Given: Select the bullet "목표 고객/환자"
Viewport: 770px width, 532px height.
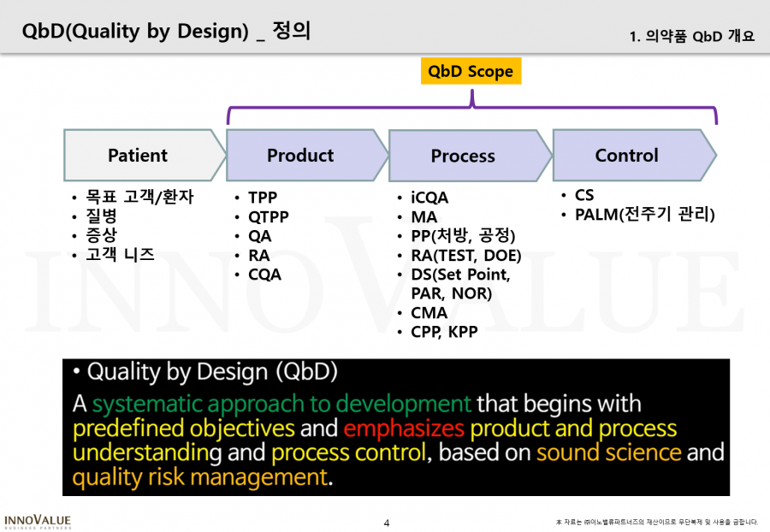Looking at the screenshot, I should [x=139, y=197].
